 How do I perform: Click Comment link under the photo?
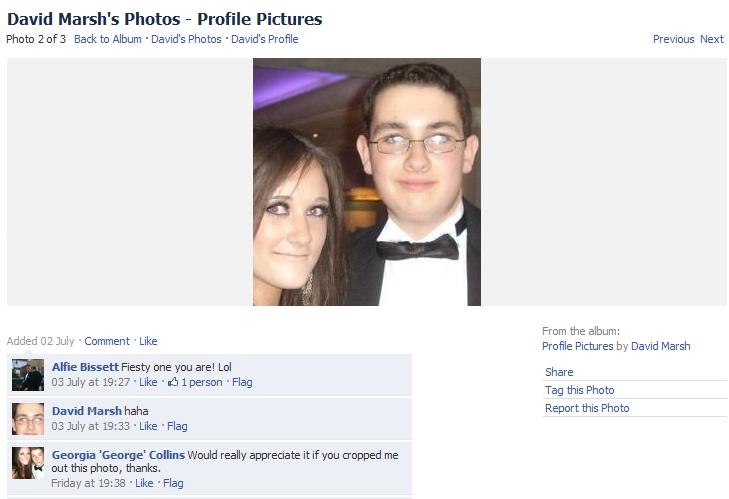point(107,341)
